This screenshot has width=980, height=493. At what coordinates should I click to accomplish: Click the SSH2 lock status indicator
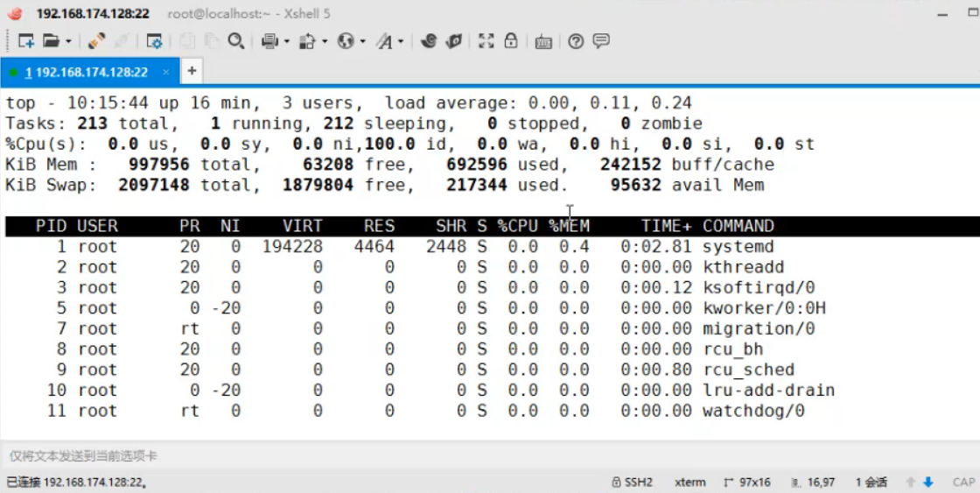click(x=632, y=482)
